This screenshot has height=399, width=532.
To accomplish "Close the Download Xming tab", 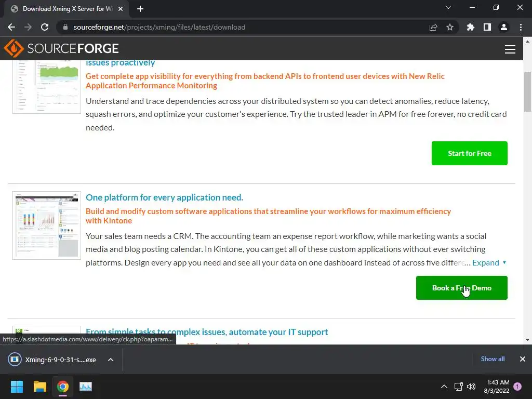I will (121, 9).
